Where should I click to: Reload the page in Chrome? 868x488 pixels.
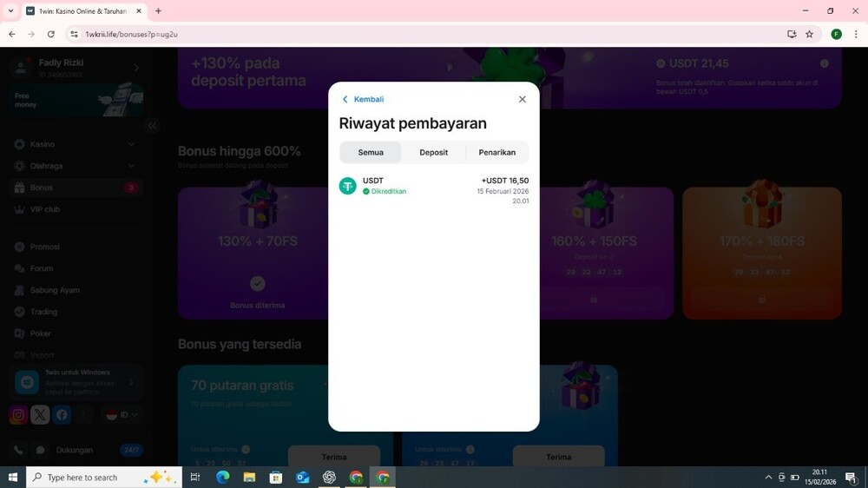pos(51,34)
